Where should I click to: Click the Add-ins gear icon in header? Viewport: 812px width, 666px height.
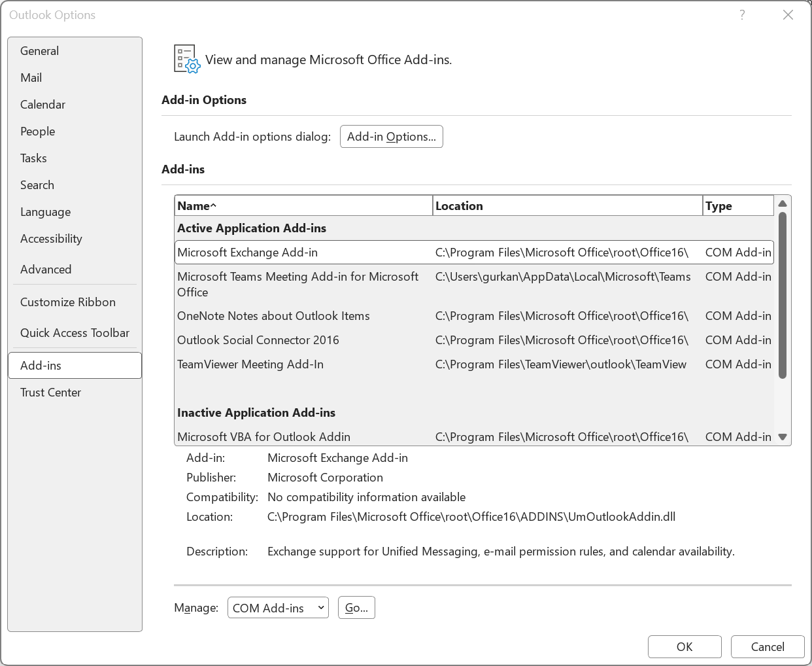(x=187, y=59)
